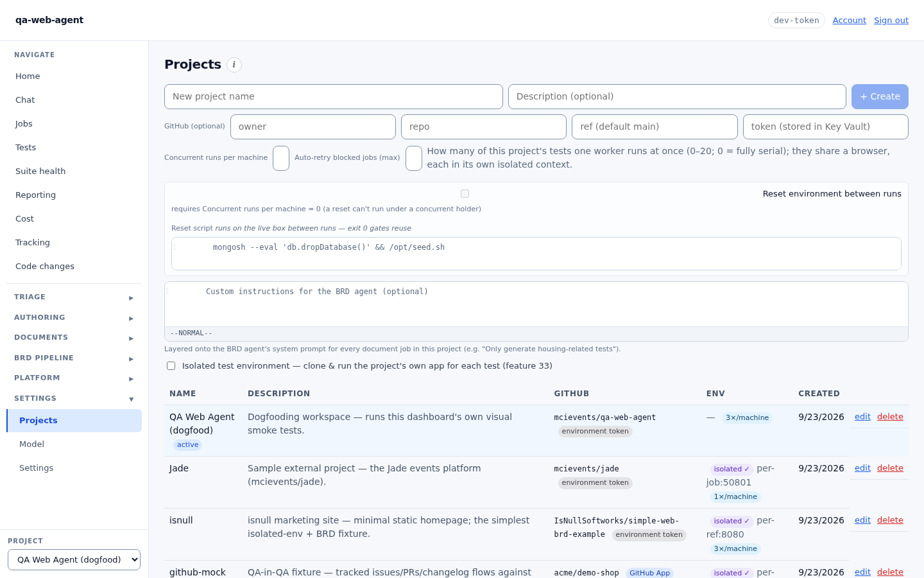
Task: Collapse the Settings sidebar section
Action: [x=74, y=399]
